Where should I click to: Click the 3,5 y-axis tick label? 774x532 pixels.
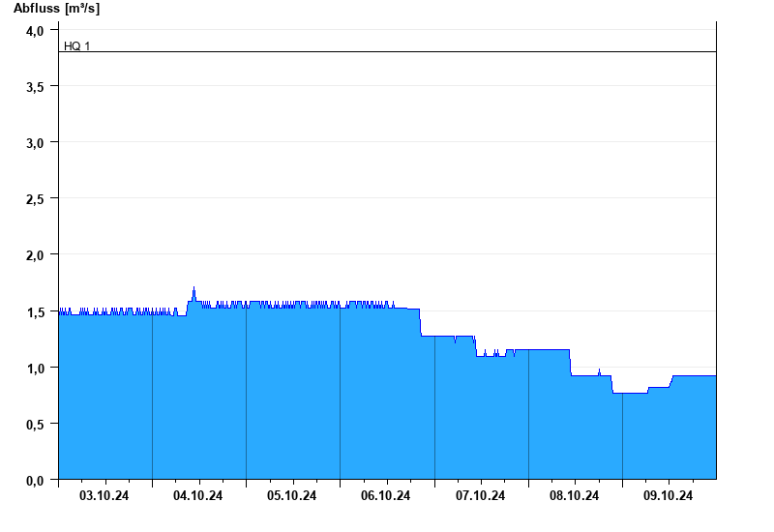coord(35,87)
